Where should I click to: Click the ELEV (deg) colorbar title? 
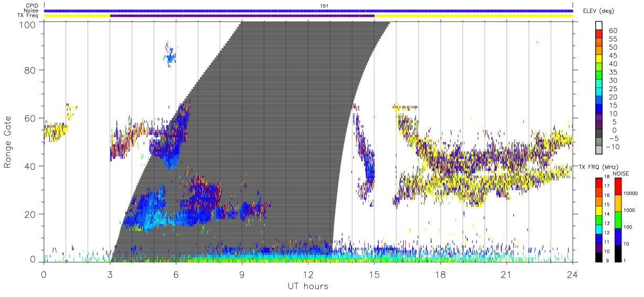(x=599, y=10)
